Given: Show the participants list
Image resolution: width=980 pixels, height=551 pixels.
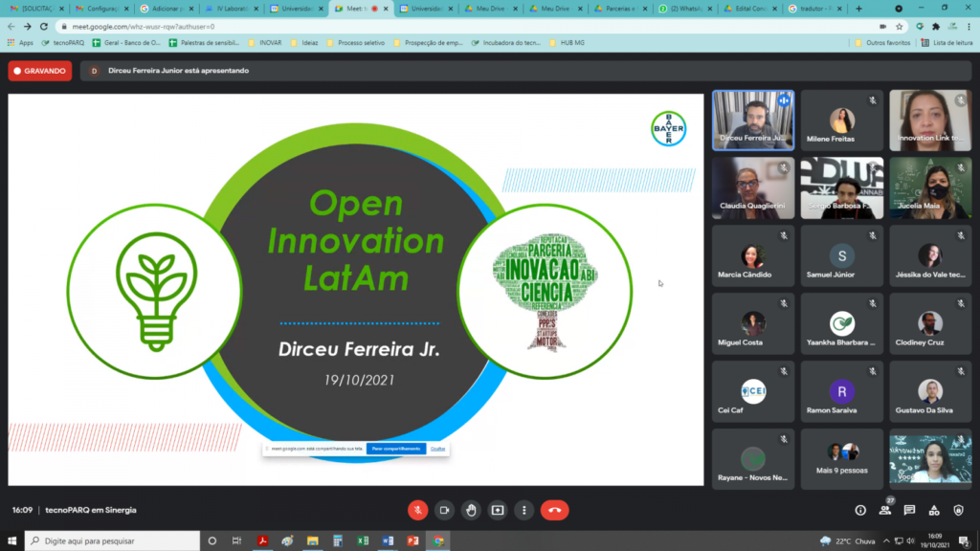Looking at the screenshot, I should (885, 510).
